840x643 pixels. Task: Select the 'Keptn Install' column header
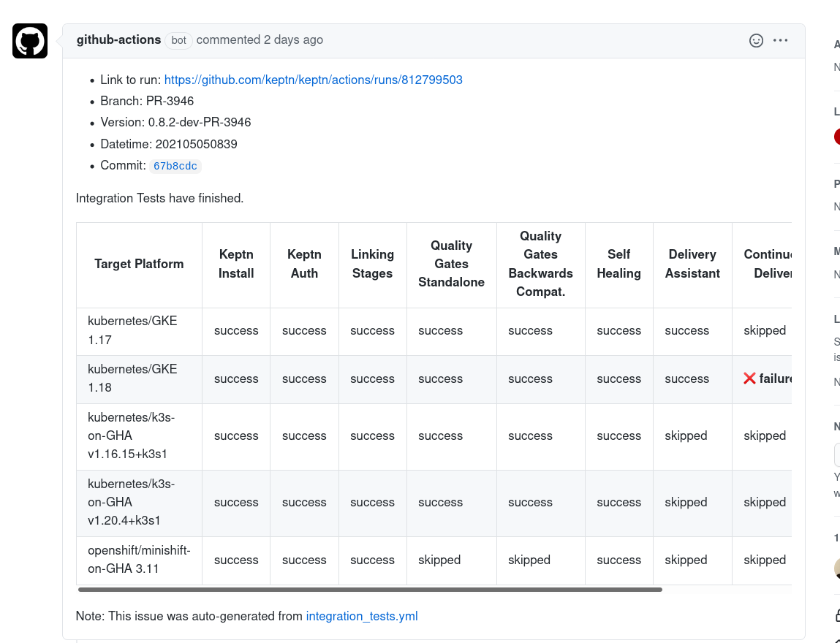coord(236,264)
